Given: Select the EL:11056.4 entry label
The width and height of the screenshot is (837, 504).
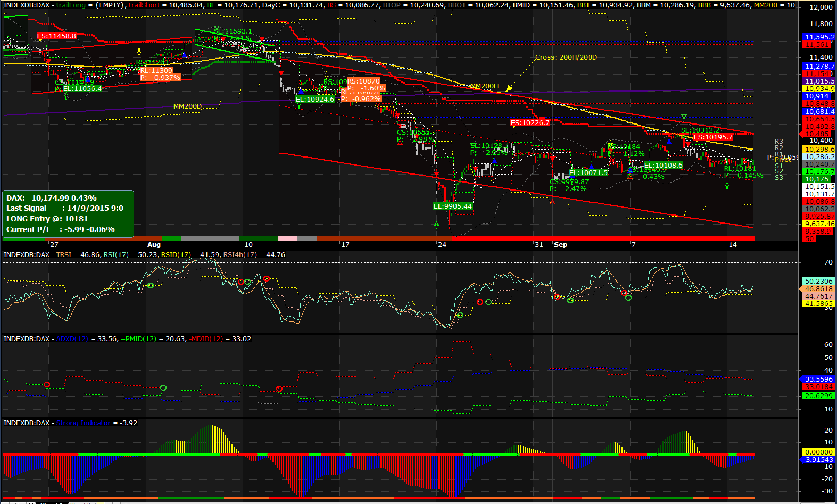Looking at the screenshot, I should (x=82, y=88).
